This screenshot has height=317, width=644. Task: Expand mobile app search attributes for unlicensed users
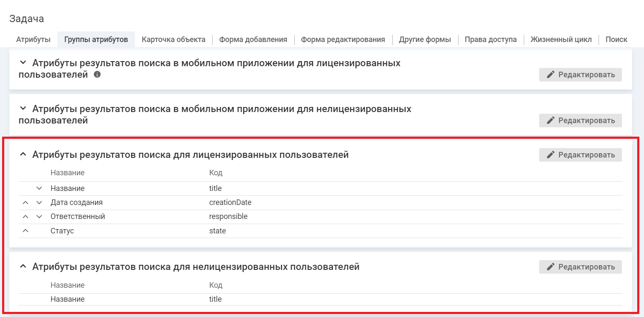click(x=23, y=109)
